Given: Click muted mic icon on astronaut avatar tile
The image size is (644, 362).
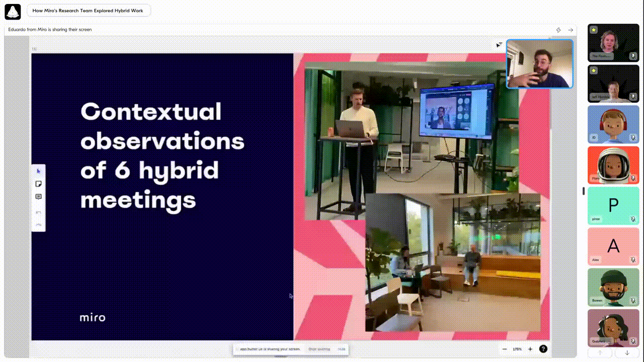Looking at the screenshot, I should click(633, 178).
